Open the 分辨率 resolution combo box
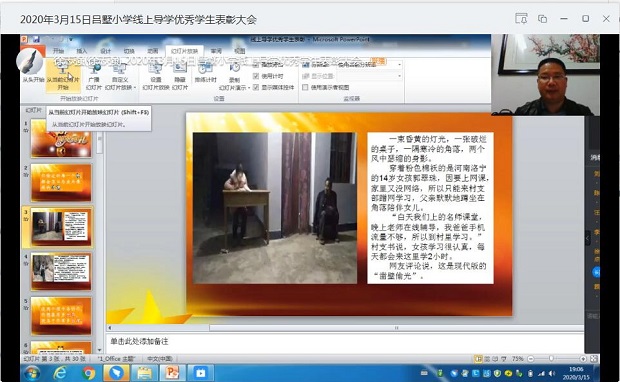 370,64
